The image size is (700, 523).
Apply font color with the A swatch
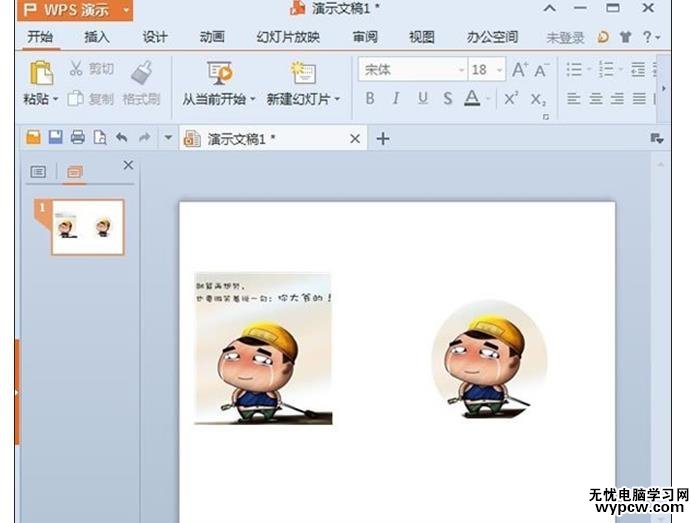tap(472, 98)
